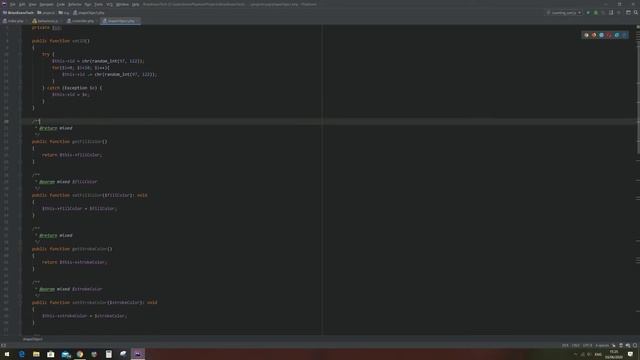Click 'return $this->strokeColor;' line
The width and height of the screenshot is (640, 360).
pos(75,262)
